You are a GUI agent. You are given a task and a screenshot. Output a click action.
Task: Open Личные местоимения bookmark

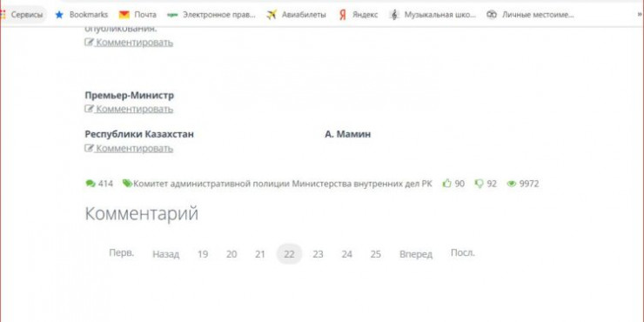530,15
